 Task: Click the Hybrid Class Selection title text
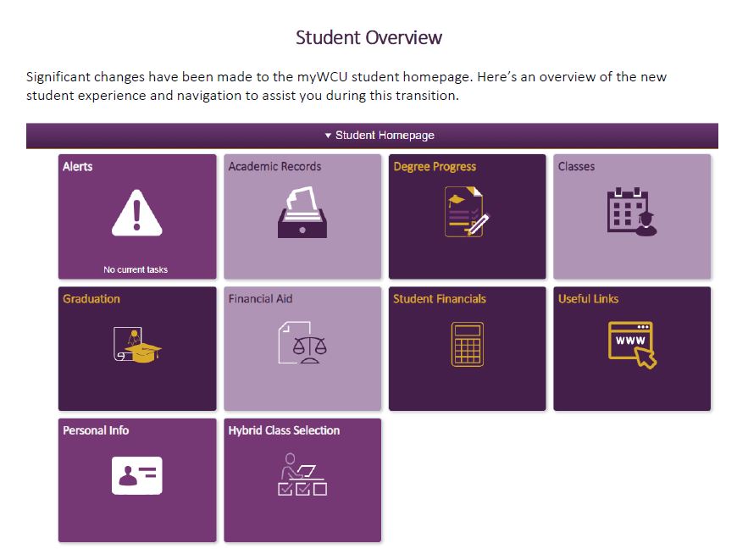[x=284, y=430]
